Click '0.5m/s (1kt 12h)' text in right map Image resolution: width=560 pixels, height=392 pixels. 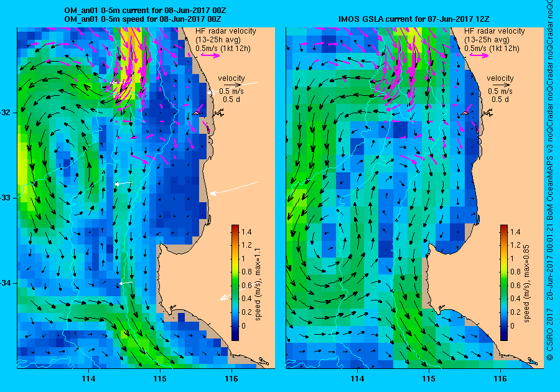tap(492, 48)
